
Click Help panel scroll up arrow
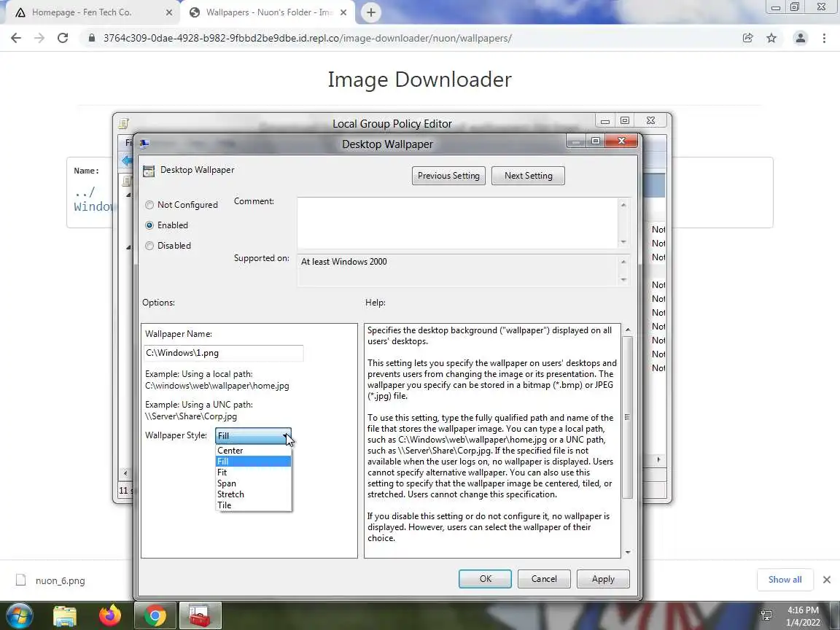point(628,330)
